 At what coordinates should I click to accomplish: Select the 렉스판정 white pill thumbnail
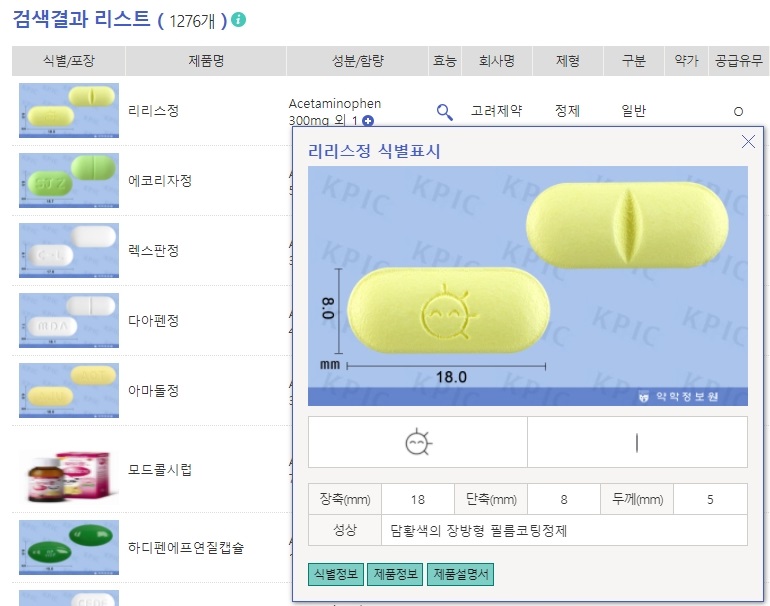(69, 250)
